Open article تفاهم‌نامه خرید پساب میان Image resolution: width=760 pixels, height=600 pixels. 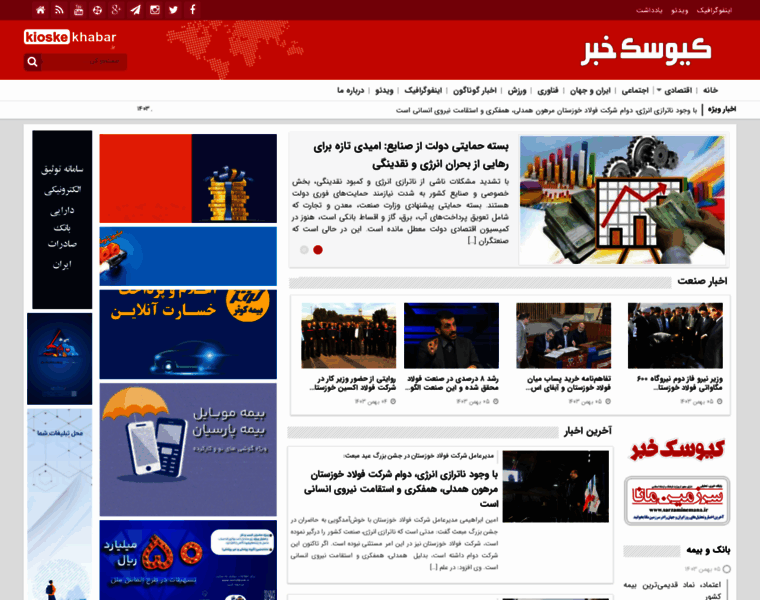(x=568, y=383)
